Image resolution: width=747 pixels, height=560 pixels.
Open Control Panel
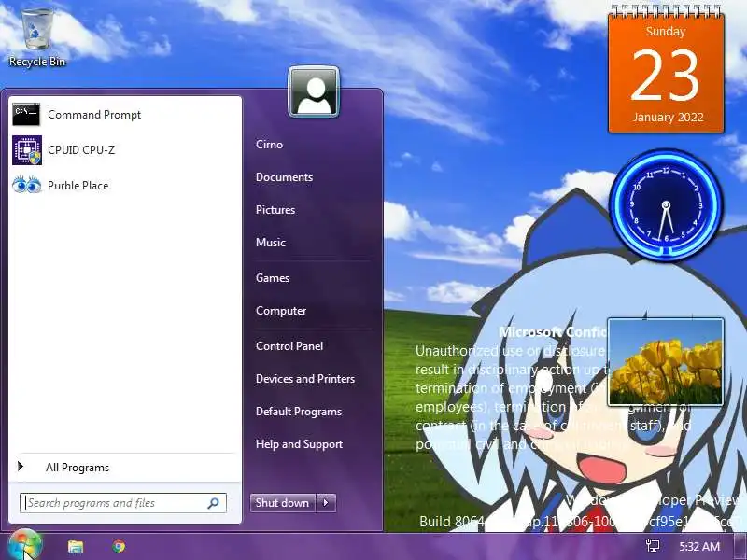(289, 346)
